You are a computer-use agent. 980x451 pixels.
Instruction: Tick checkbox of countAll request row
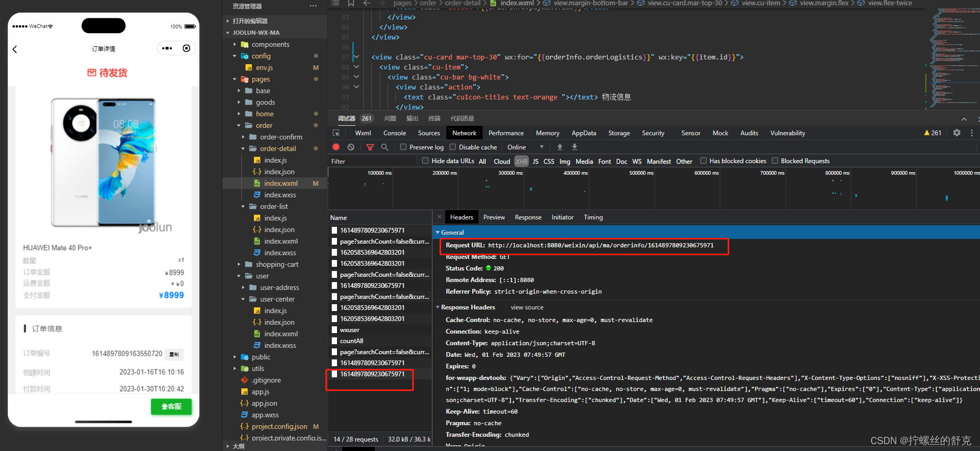pos(334,341)
